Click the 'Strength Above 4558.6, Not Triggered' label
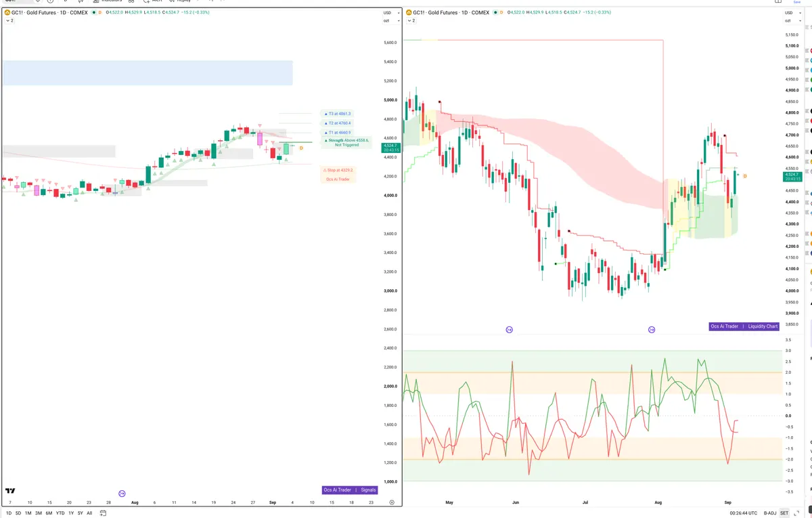The height and width of the screenshot is (518, 812). click(346, 142)
